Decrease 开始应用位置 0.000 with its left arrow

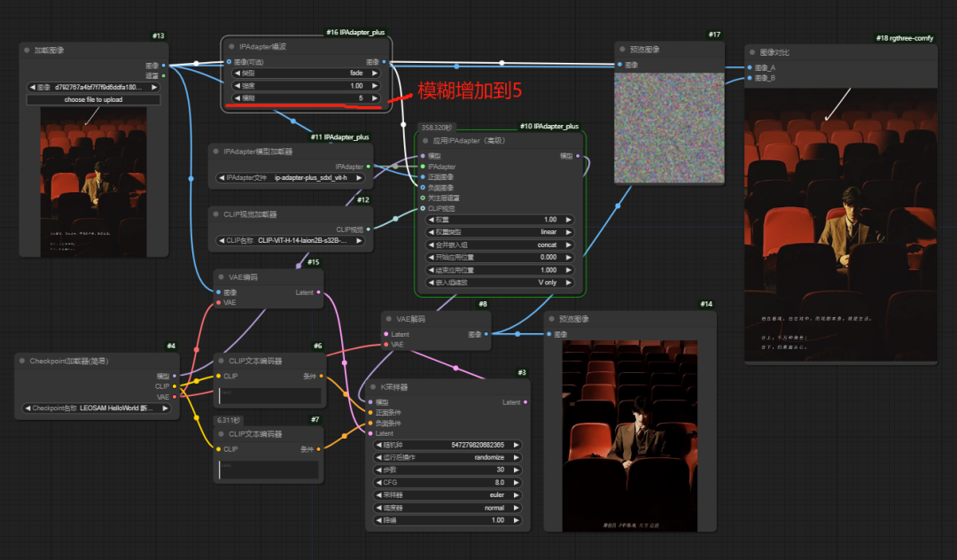[432, 258]
